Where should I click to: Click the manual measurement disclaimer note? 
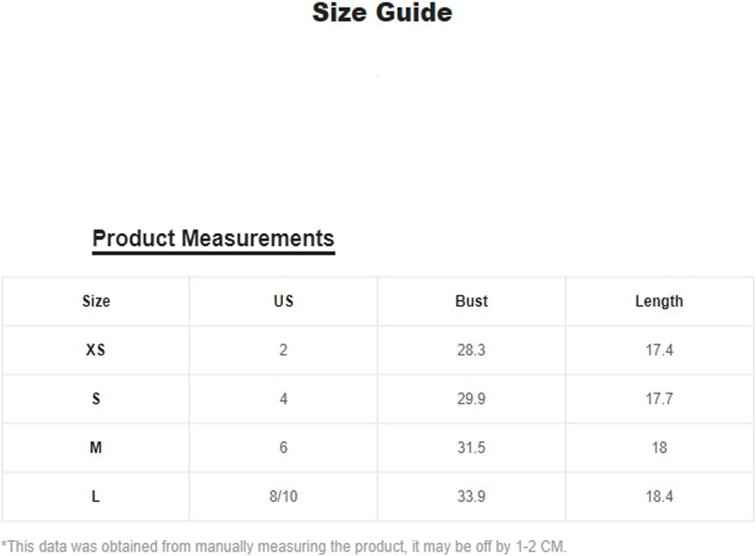(284, 546)
